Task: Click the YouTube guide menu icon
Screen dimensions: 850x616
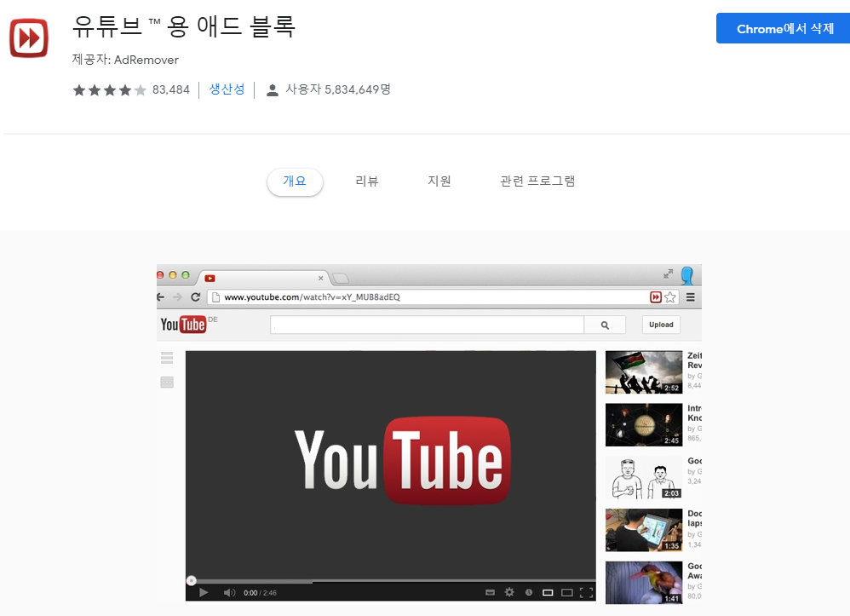Action: point(167,358)
